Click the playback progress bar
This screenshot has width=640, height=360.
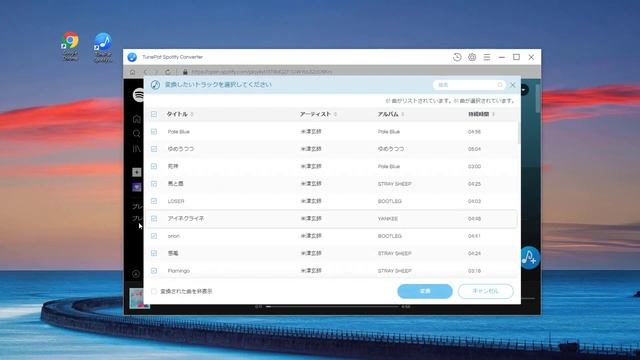coord(331,306)
